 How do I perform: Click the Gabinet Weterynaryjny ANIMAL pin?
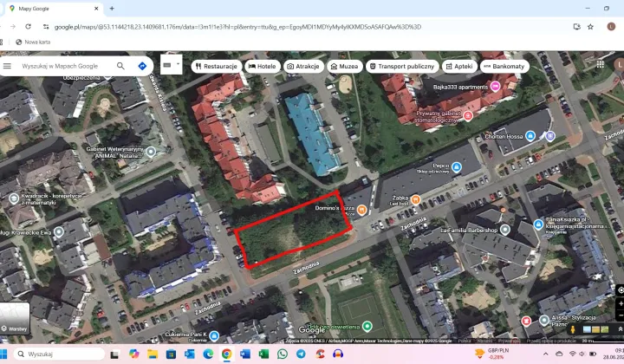[x=151, y=152]
